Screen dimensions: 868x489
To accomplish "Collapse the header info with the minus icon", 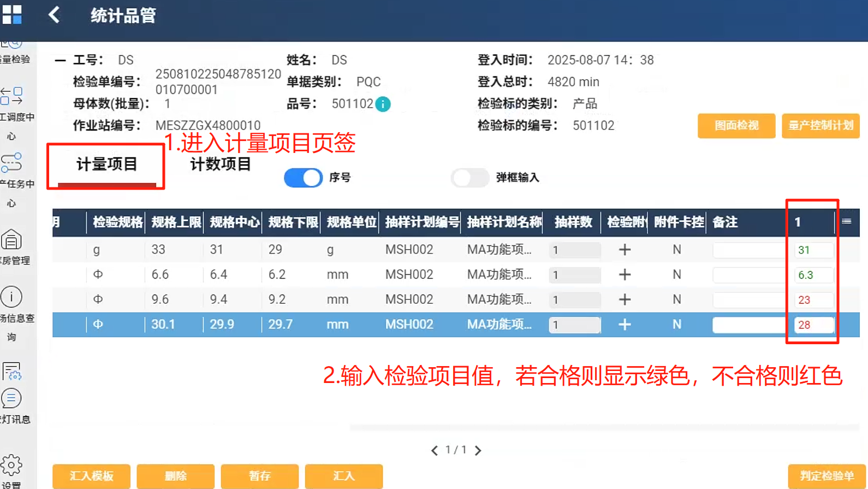I will click(60, 61).
